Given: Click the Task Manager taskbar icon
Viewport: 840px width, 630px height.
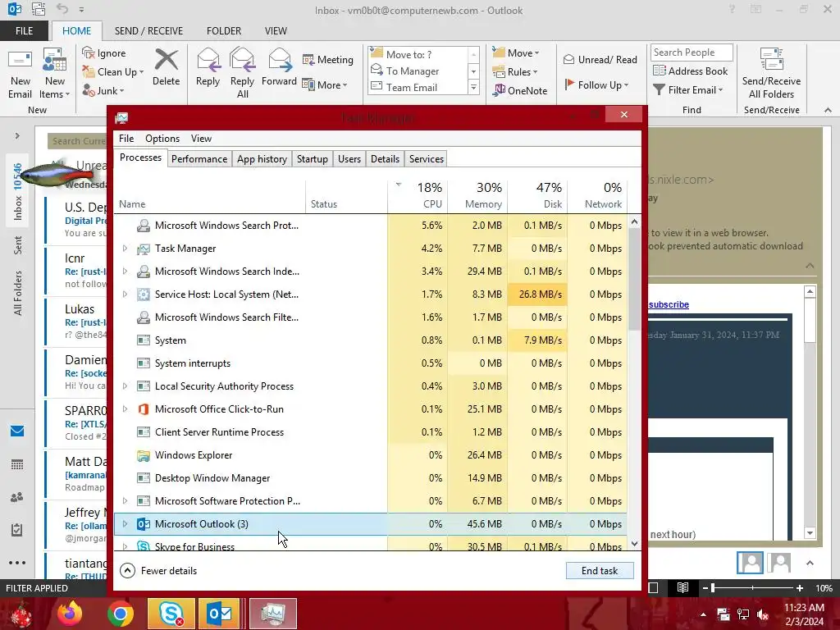Looking at the screenshot, I should click(x=273, y=614).
